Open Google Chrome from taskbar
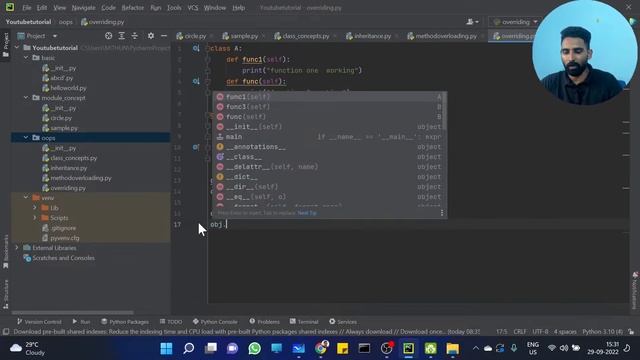Viewport: 640px width, 360px height. click(321, 349)
